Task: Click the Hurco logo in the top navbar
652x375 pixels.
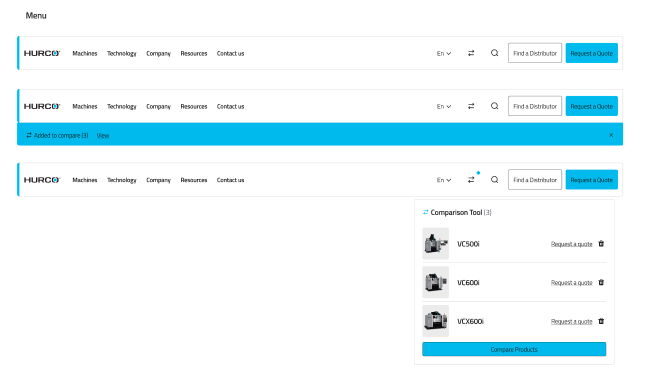Action: pyautogui.click(x=42, y=53)
